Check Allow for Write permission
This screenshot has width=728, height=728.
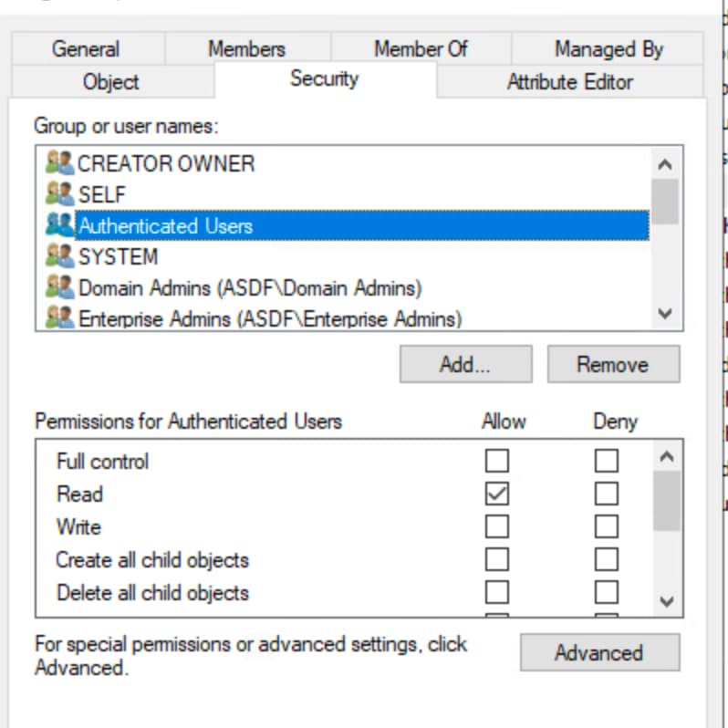point(497,526)
